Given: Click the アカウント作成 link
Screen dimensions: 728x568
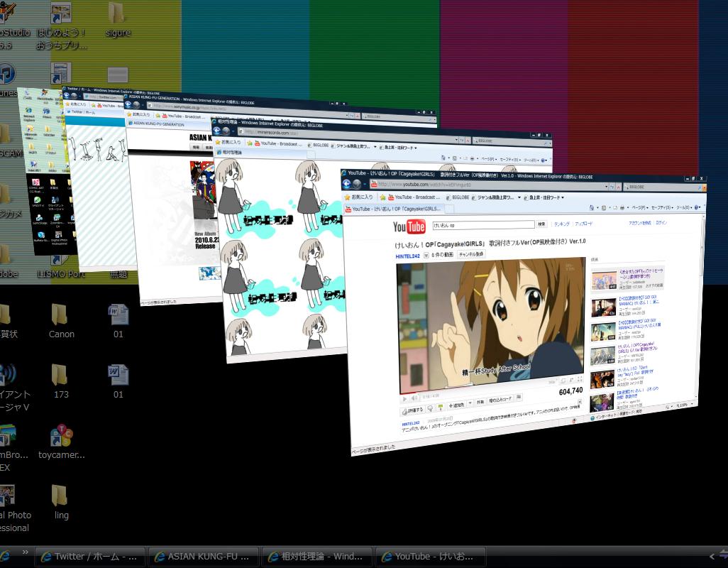Looking at the screenshot, I should pyautogui.click(x=640, y=223).
